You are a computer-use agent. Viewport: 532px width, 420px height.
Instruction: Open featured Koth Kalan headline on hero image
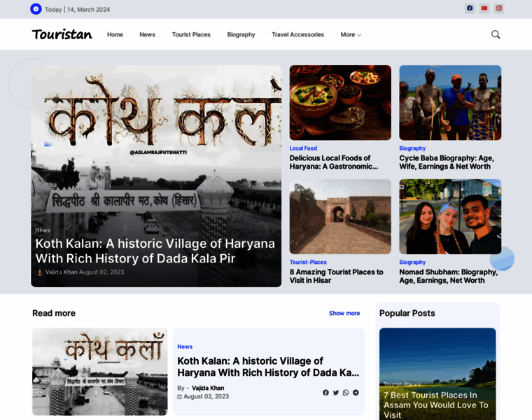click(x=155, y=251)
